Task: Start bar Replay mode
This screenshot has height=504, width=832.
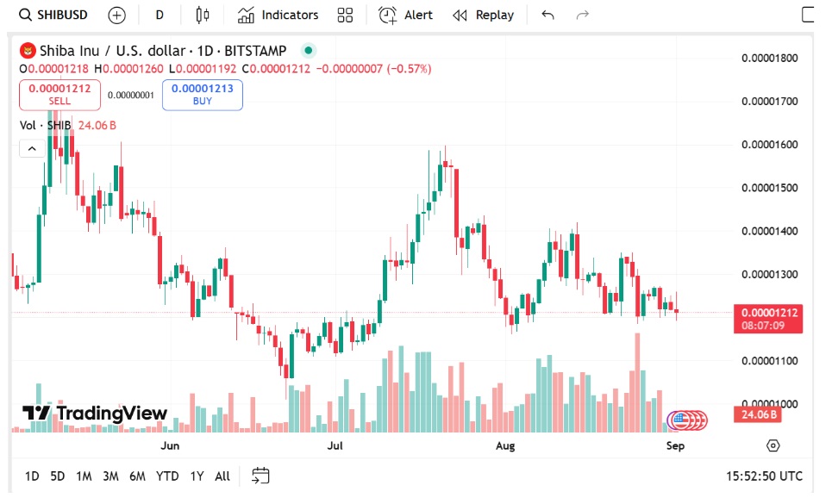Action: [483, 15]
